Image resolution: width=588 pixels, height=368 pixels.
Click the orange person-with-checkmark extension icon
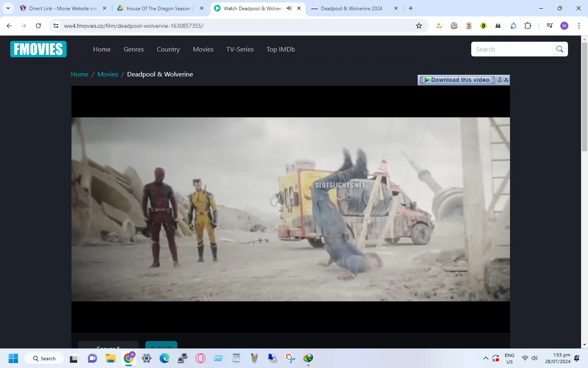439,26
